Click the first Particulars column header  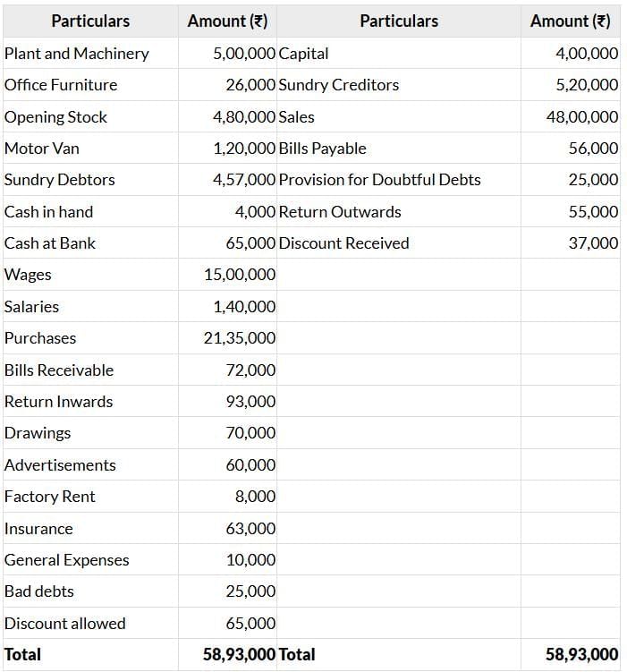click(90, 21)
